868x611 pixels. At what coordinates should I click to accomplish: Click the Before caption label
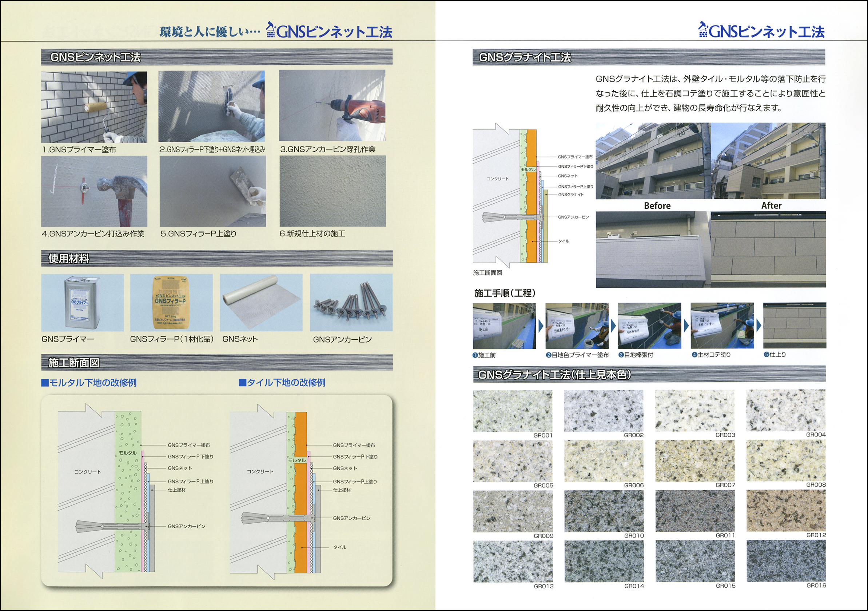pos(657,205)
